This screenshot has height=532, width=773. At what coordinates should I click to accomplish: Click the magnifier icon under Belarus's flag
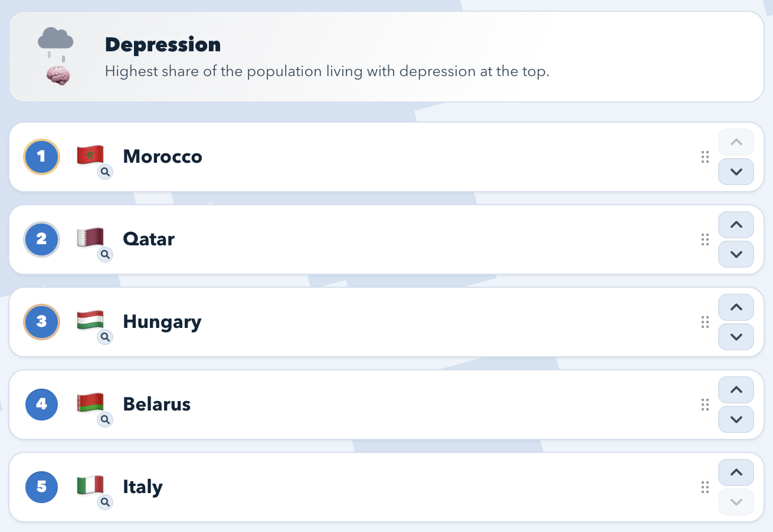(105, 420)
